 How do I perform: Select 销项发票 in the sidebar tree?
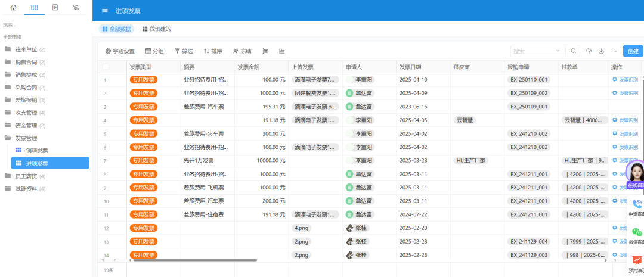tap(37, 151)
